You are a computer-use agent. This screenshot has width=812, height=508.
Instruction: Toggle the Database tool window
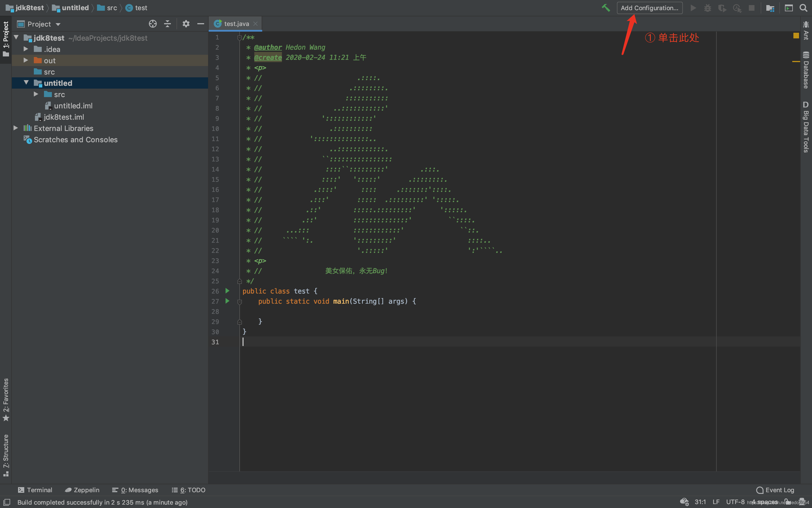806,70
